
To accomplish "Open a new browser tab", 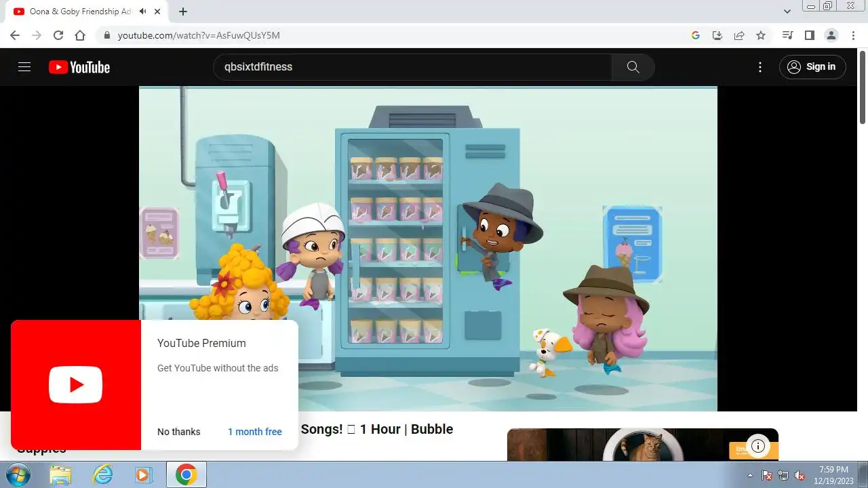I will pyautogui.click(x=183, y=12).
